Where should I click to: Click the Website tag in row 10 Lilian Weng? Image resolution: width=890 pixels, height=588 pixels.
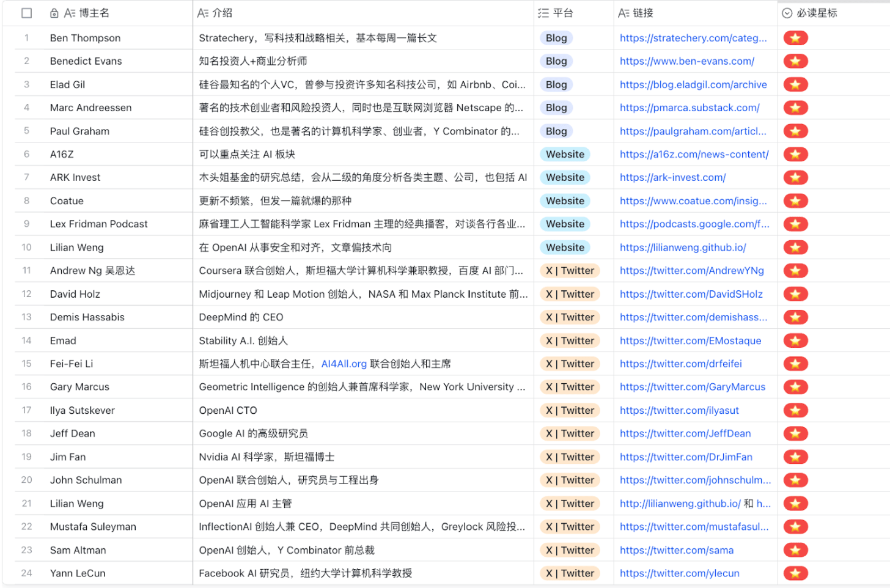[565, 248]
